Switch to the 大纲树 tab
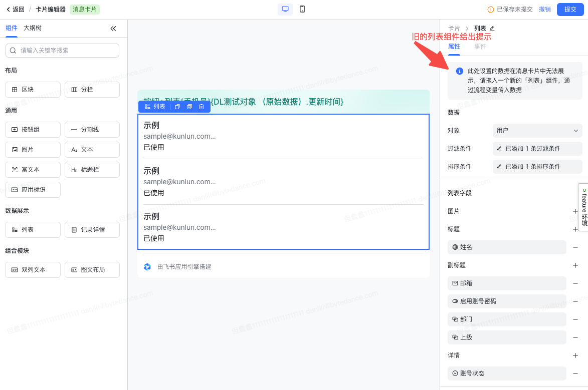Screen dimensions: 588x390 click(x=33, y=28)
